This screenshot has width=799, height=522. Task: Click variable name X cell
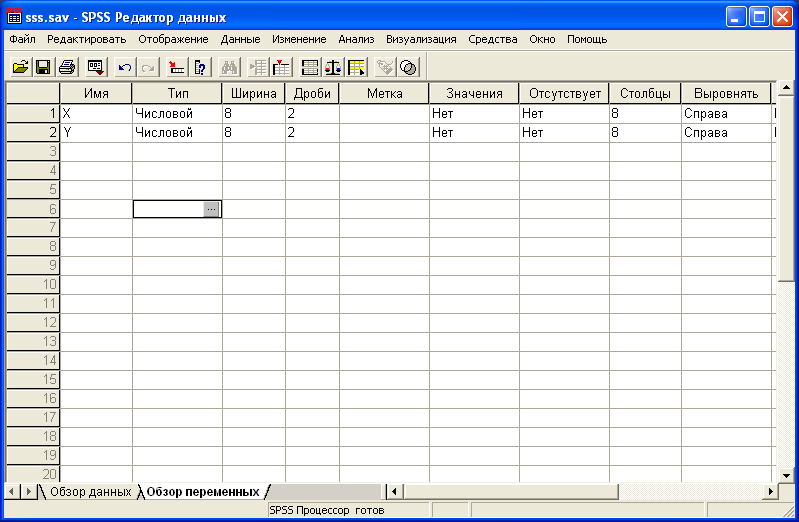coord(96,113)
